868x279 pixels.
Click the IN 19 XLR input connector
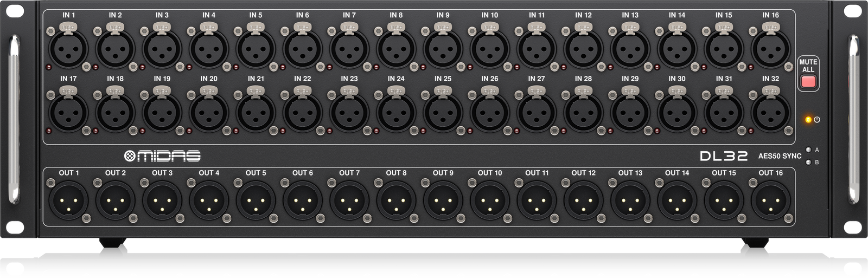[x=162, y=112]
